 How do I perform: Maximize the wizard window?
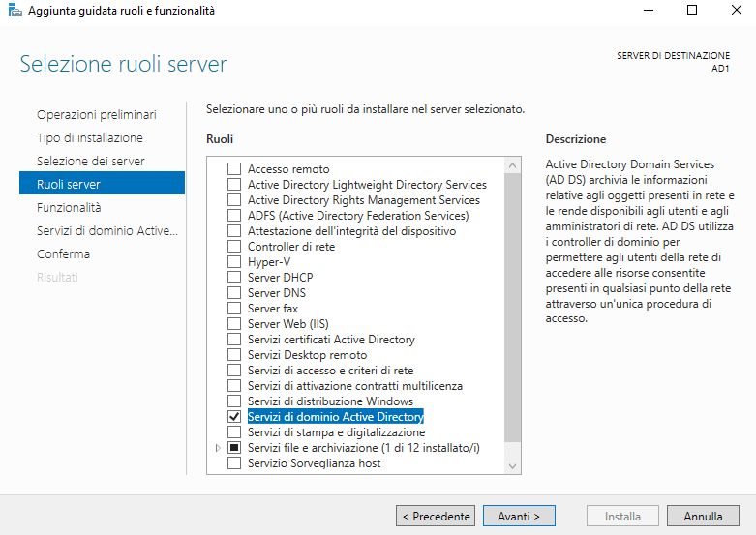click(692, 10)
